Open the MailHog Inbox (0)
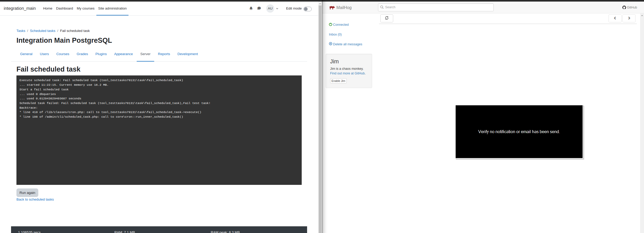 (x=335, y=34)
